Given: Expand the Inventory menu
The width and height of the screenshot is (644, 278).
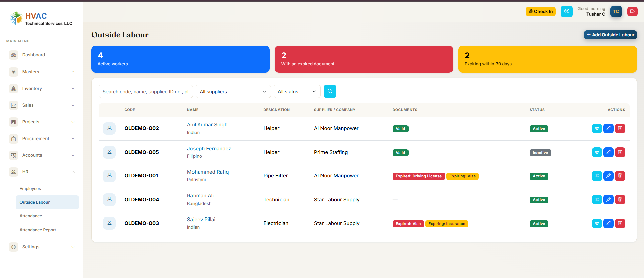Looking at the screenshot, I should [42, 89].
